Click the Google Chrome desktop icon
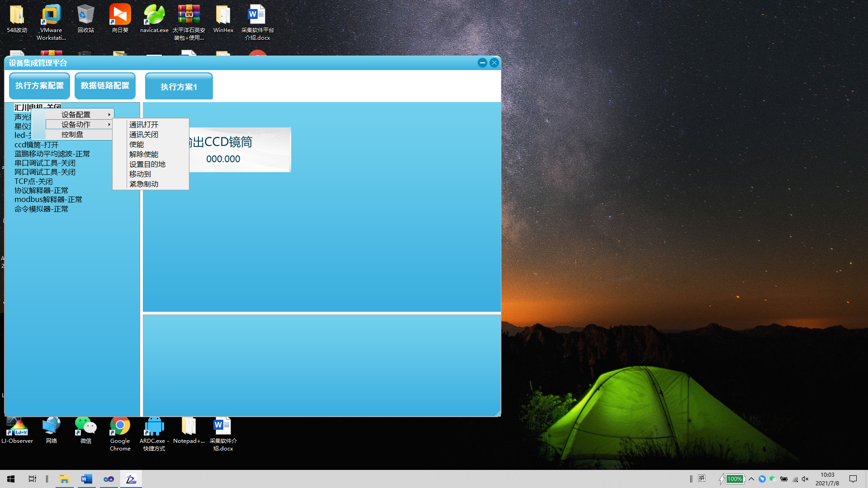The image size is (868, 488). pos(120,426)
